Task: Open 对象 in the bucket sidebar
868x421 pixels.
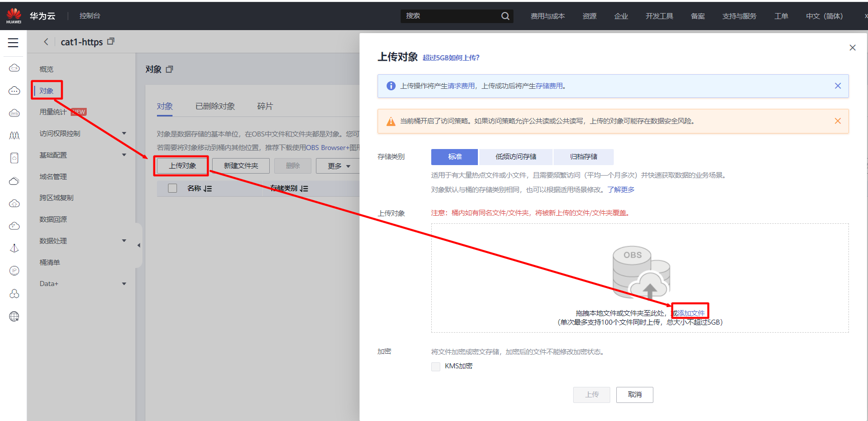Action: pyautogui.click(x=47, y=91)
